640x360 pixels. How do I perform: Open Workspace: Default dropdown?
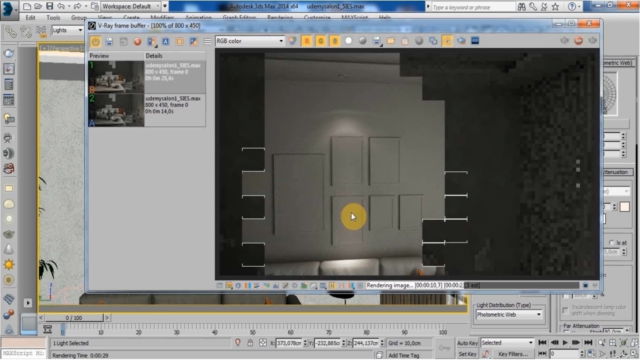pos(131,6)
